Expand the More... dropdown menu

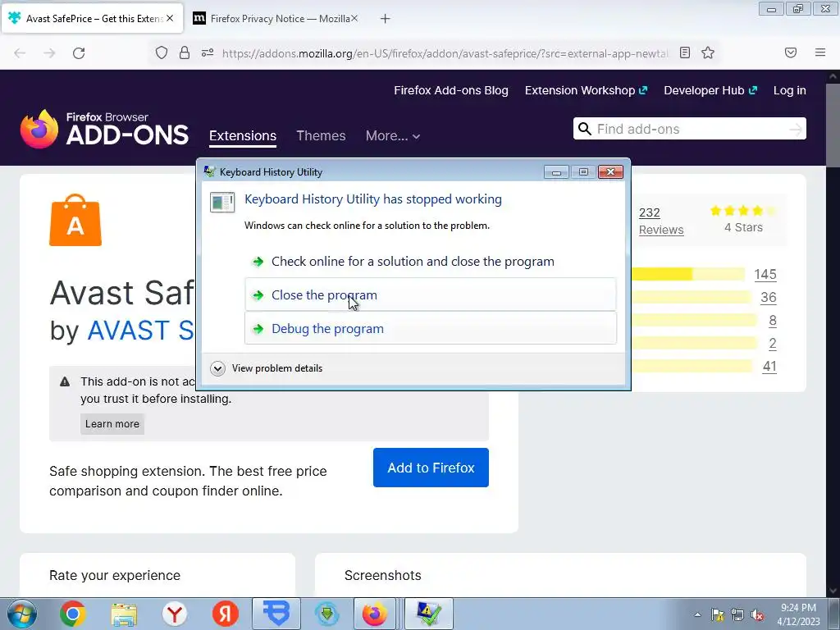(393, 136)
